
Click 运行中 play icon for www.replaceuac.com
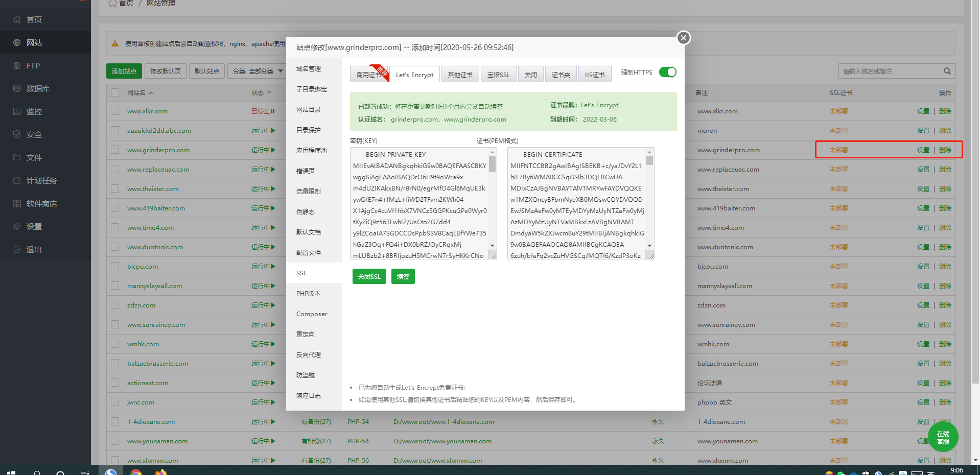(273, 169)
